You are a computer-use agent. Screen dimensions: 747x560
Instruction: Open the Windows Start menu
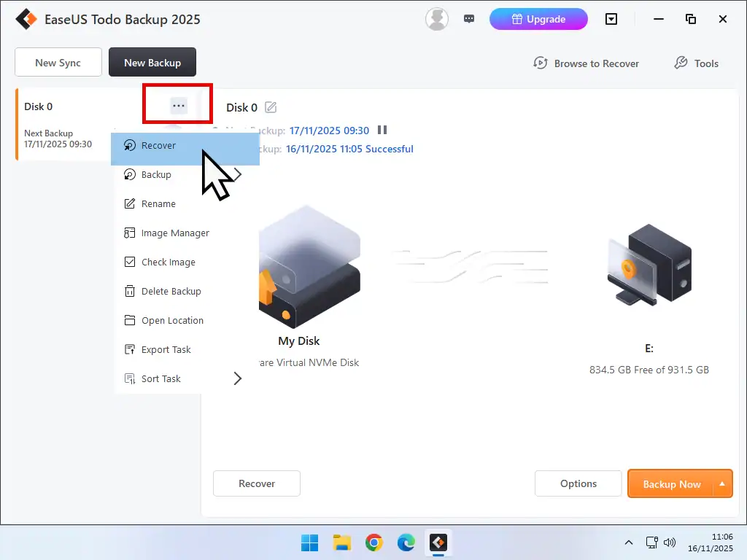pyautogui.click(x=309, y=542)
